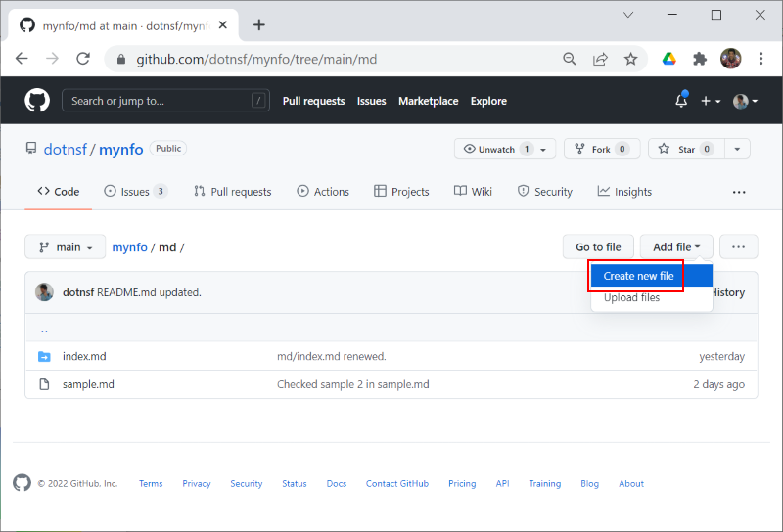
Task: Open the mynfo repository title link
Action: (x=120, y=149)
